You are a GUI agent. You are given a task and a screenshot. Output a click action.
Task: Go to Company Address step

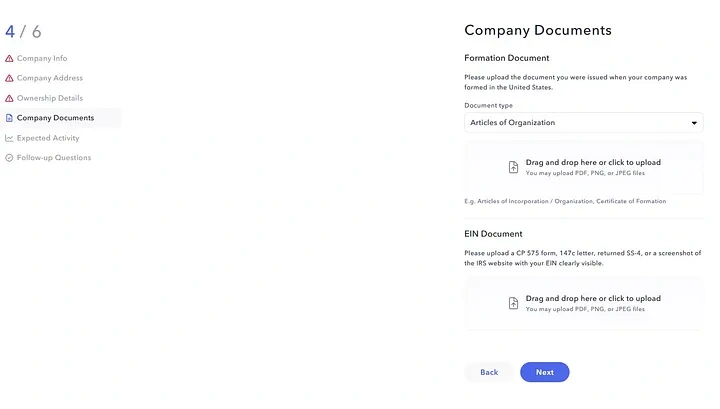pyautogui.click(x=50, y=78)
